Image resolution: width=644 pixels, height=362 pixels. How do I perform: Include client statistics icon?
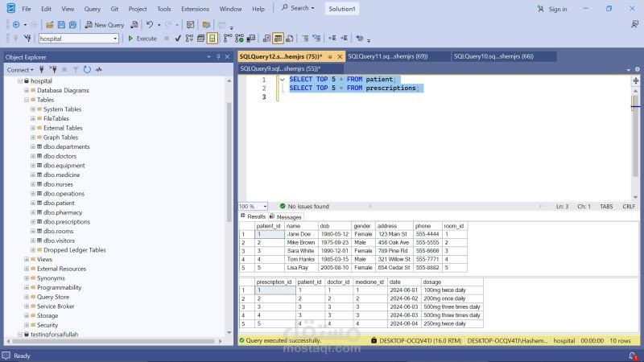[250, 39]
